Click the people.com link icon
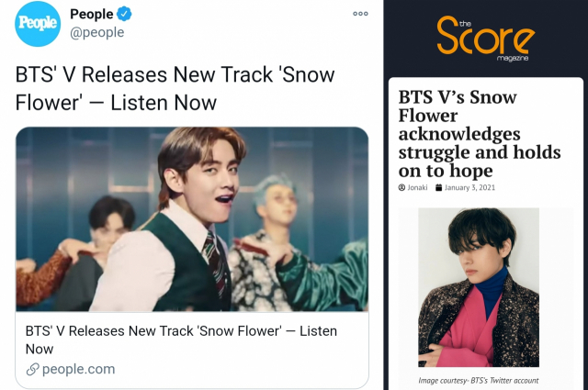The image size is (588, 390). point(33,370)
